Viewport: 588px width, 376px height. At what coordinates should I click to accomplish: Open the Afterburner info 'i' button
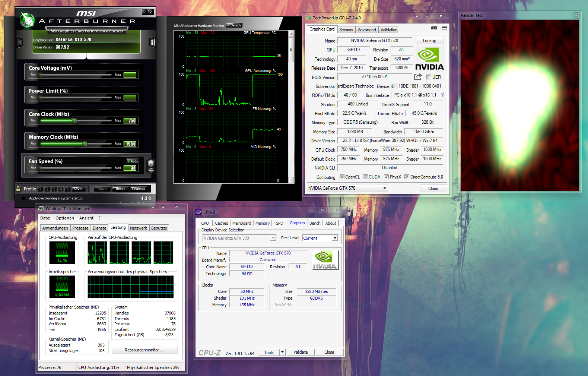pyautogui.click(x=152, y=42)
